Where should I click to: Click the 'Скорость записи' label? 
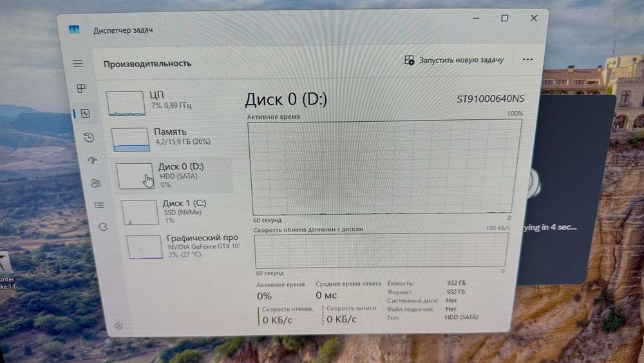click(351, 308)
